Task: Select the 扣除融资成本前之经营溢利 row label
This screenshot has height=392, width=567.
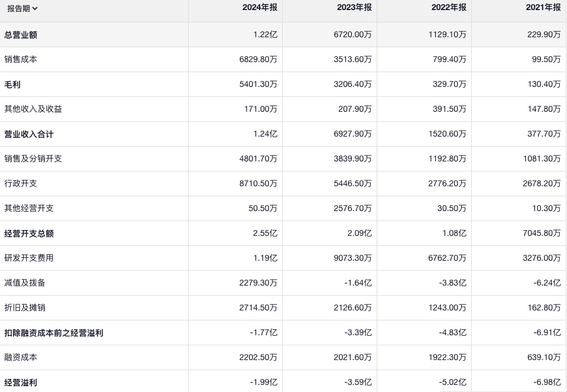Action: [54, 333]
